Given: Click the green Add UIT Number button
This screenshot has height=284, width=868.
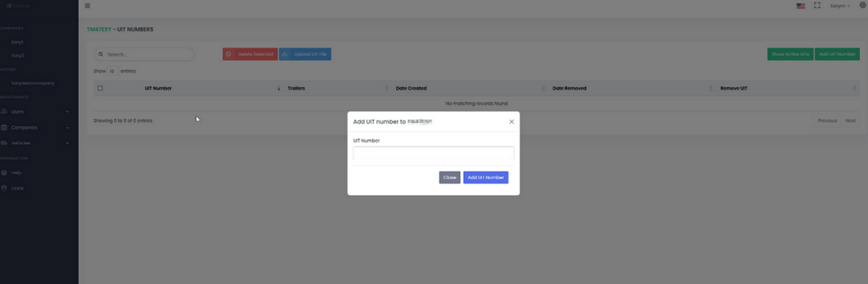Looking at the screenshot, I should click(837, 54).
